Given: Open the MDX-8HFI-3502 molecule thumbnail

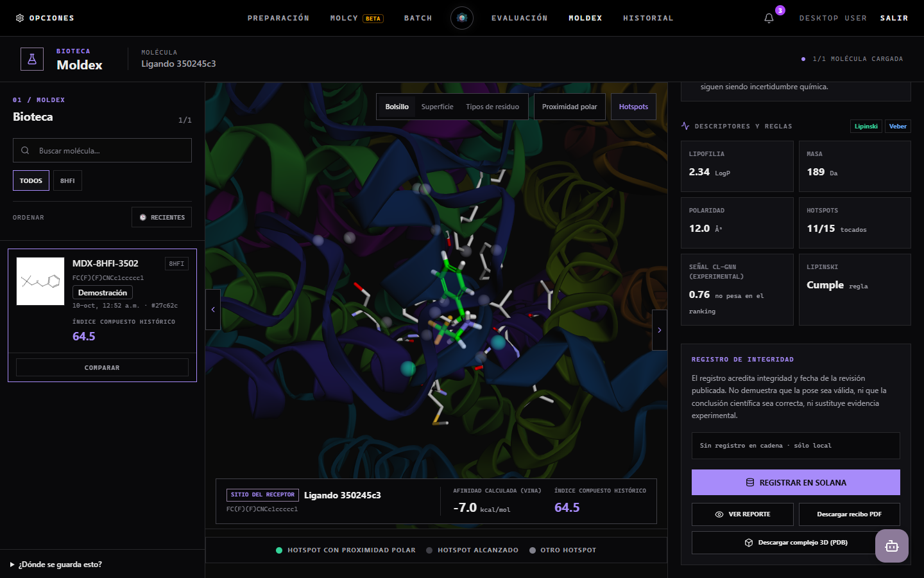Looking at the screenshot, I should point(40,281).
